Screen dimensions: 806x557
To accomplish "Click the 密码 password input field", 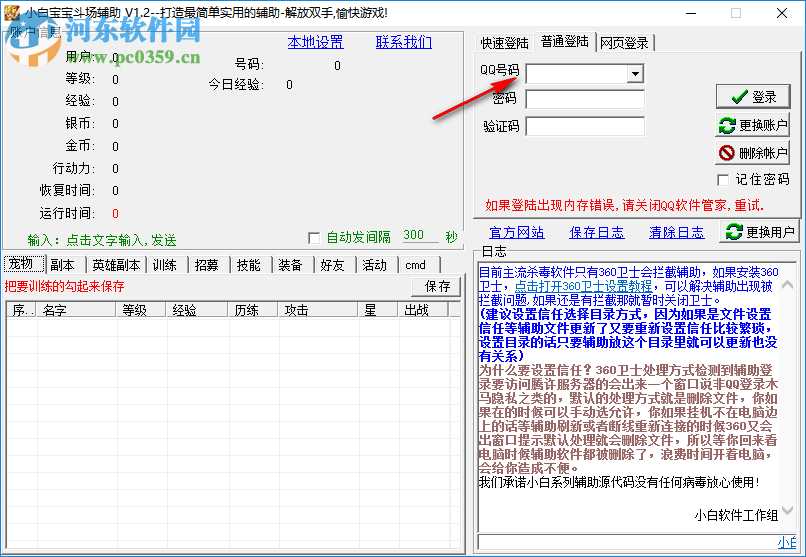I will pos(585,99).
